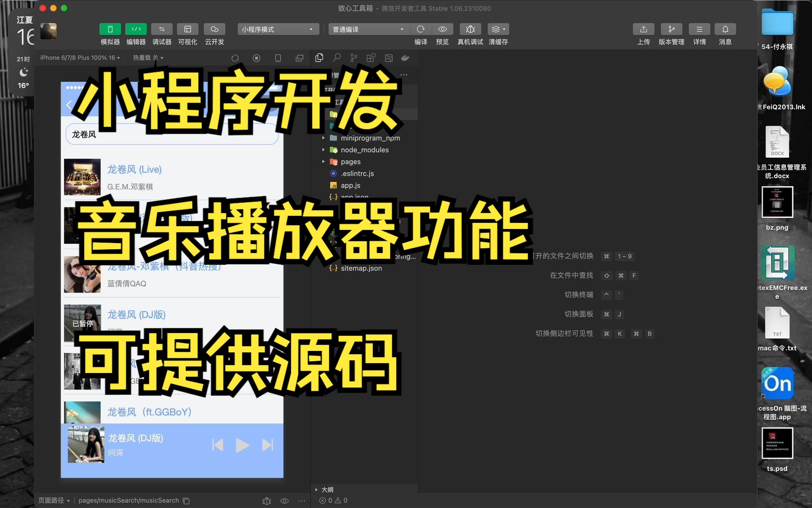Play the previous track in the player bar

[x=217, y=445]
